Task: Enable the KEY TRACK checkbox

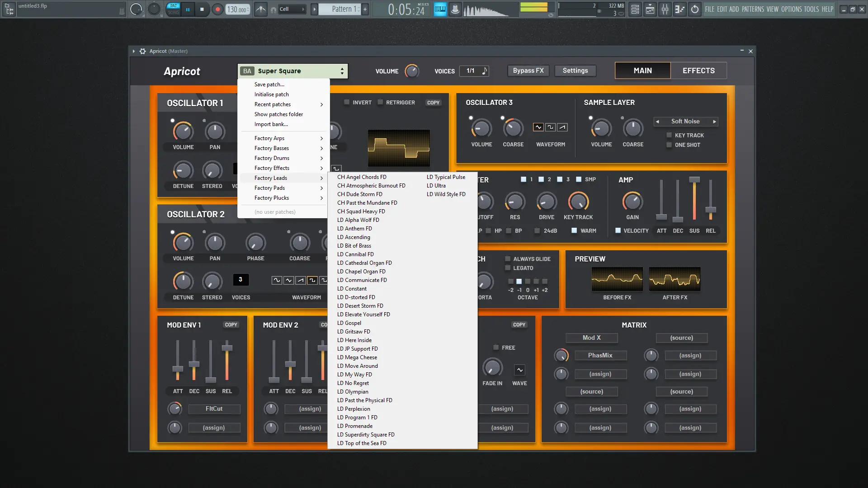Action: [669, 135]
